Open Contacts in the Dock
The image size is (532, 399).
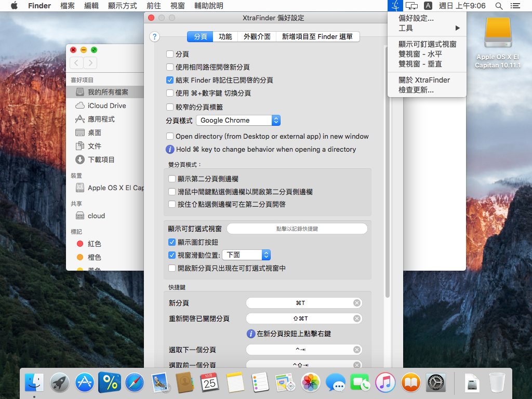(184, 382)
